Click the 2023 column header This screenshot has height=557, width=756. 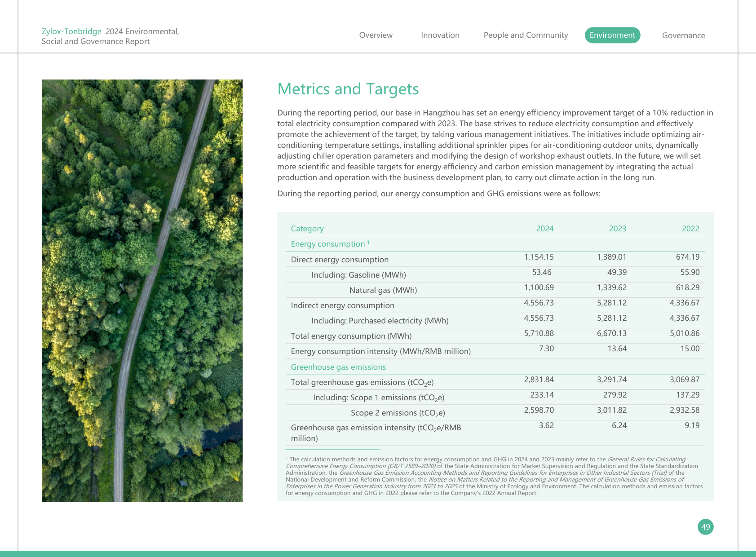click(x=618, y=229)
